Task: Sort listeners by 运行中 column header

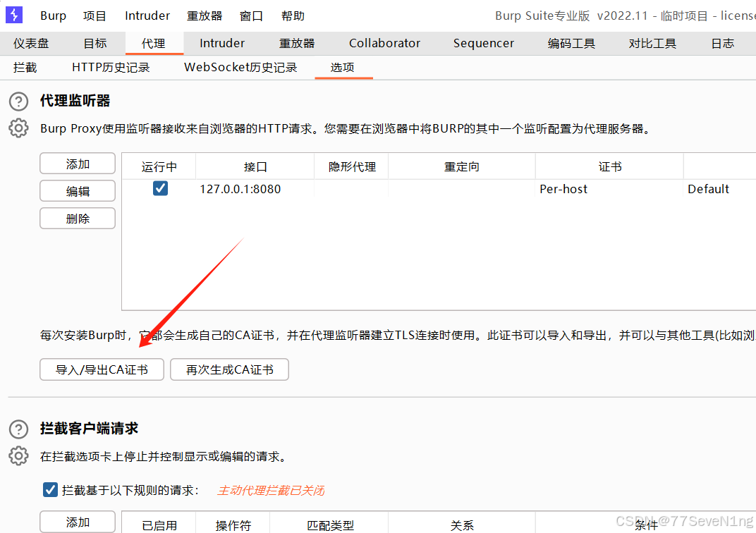Action: coord(159,167)
